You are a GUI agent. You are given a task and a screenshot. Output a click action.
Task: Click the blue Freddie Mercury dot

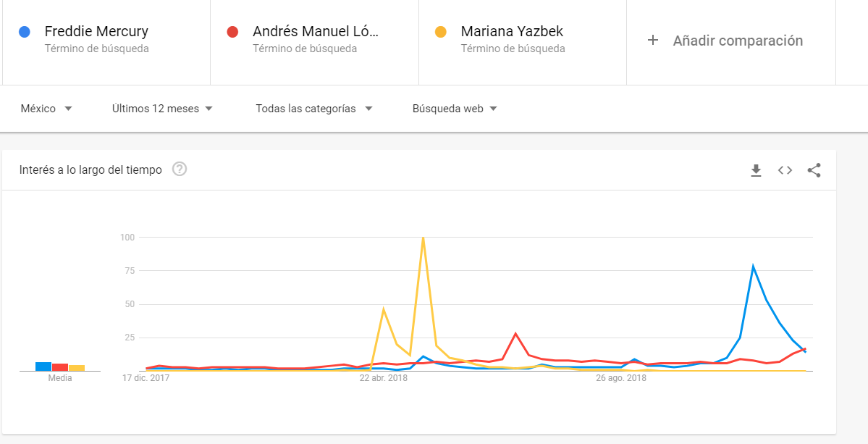(25, 32)
